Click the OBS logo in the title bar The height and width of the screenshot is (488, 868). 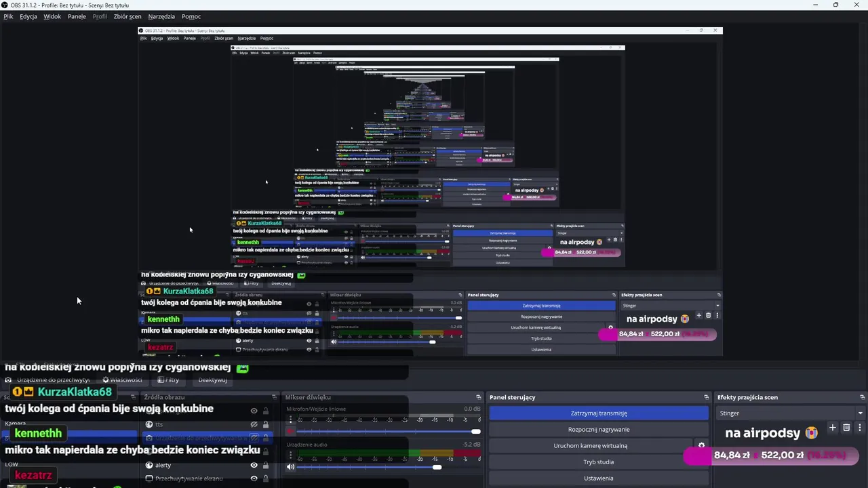coord(5,5)
